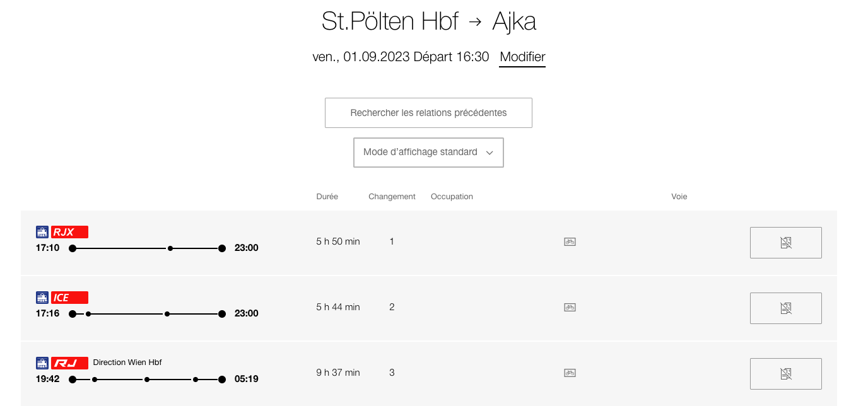This screenshot has width=868, height=406.
Task: Click the red ICE train badge
Action: click(69, 298)
